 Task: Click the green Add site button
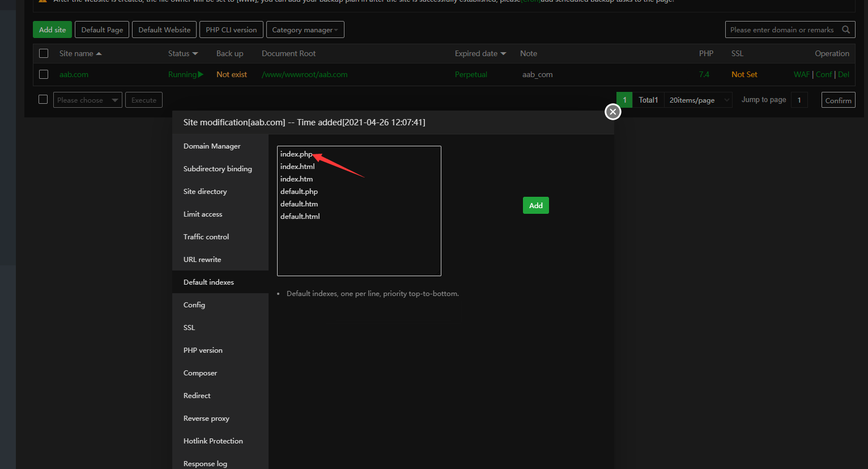click(x=52, y=29)
